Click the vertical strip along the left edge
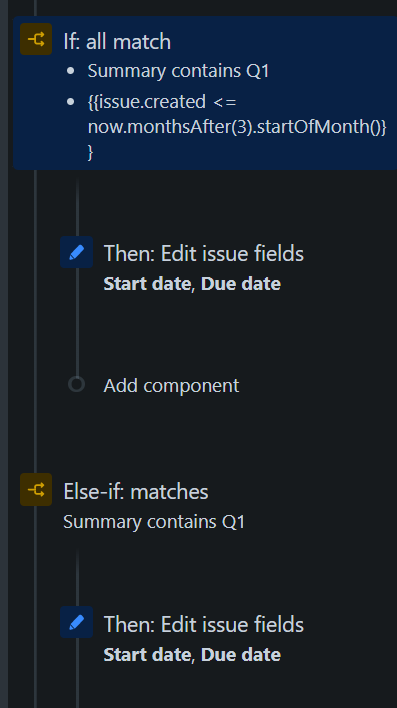 pos(4,354)
